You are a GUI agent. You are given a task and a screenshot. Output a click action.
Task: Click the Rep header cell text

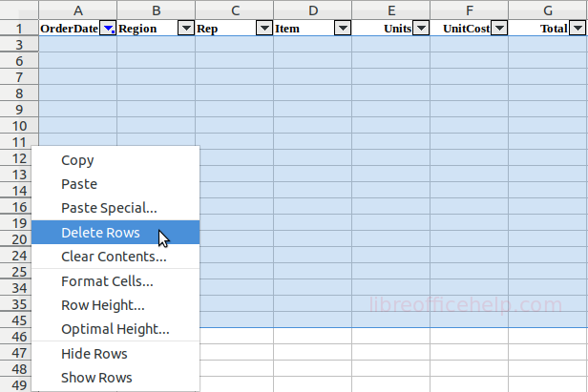coord(207,29)
